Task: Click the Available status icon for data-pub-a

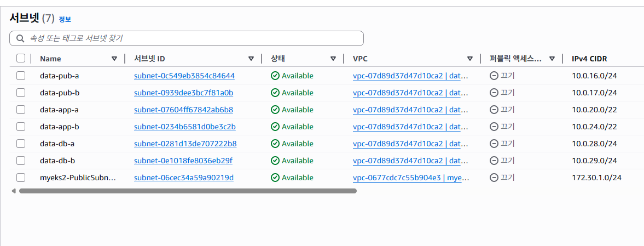Action: [x=275, y=76]
